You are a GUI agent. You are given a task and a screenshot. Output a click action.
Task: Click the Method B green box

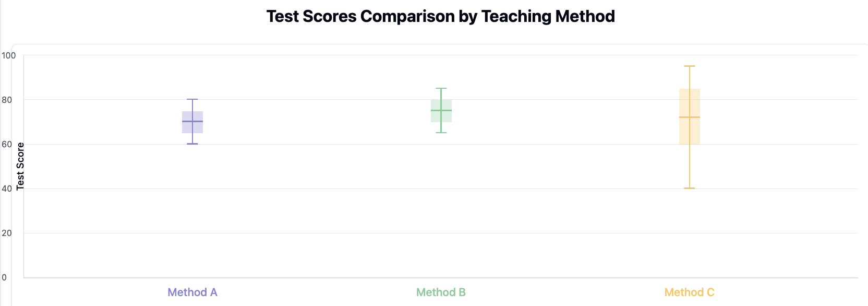pyautogui.click(x=441, y=111)
